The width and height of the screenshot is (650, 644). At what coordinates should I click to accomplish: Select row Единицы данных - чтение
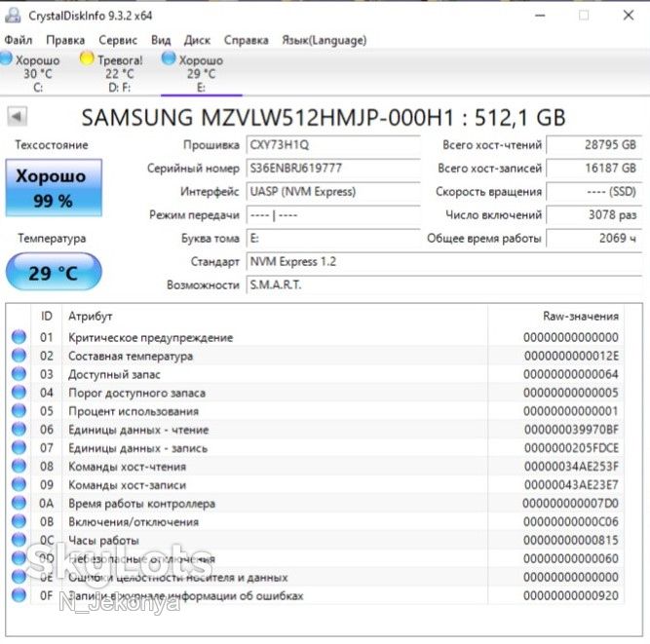pos(317,430)
